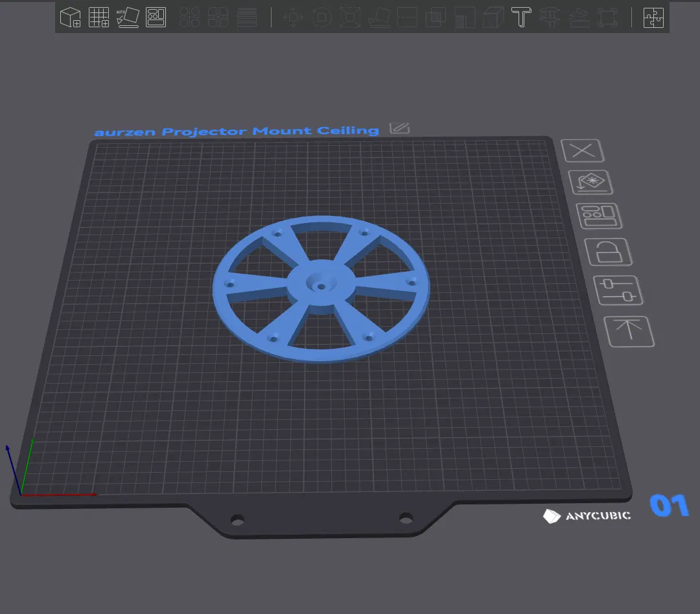Image resolution: width=700 pixels, height=614 pixels.
Task: Click the Arrange all objects icon
Action: (x=156, y=18)
